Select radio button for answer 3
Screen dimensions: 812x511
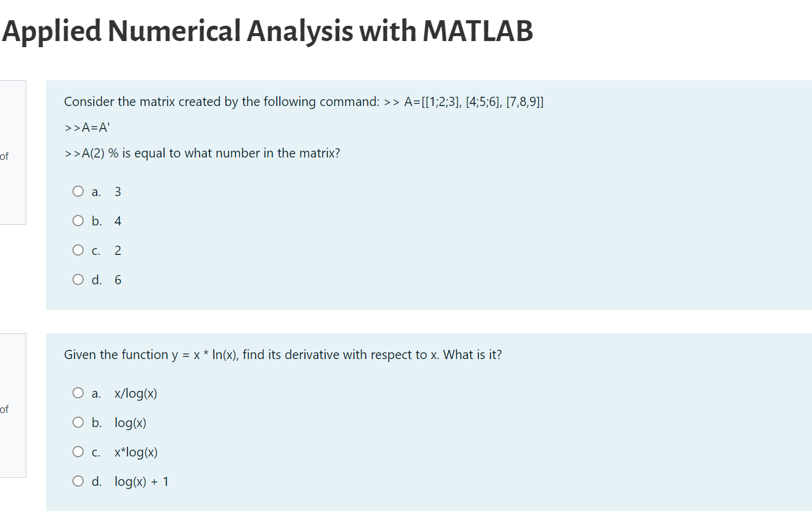pos(78,191)
